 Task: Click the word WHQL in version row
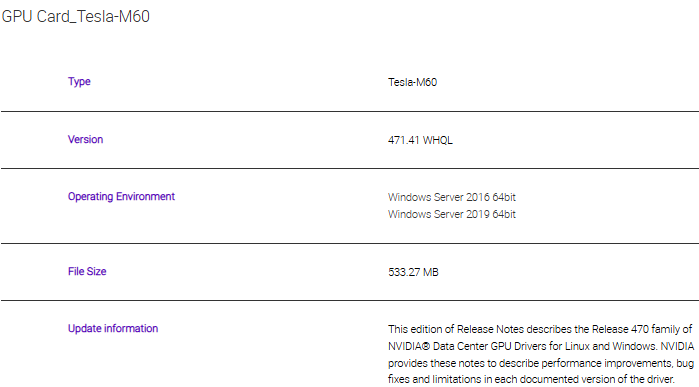(437, 140)
